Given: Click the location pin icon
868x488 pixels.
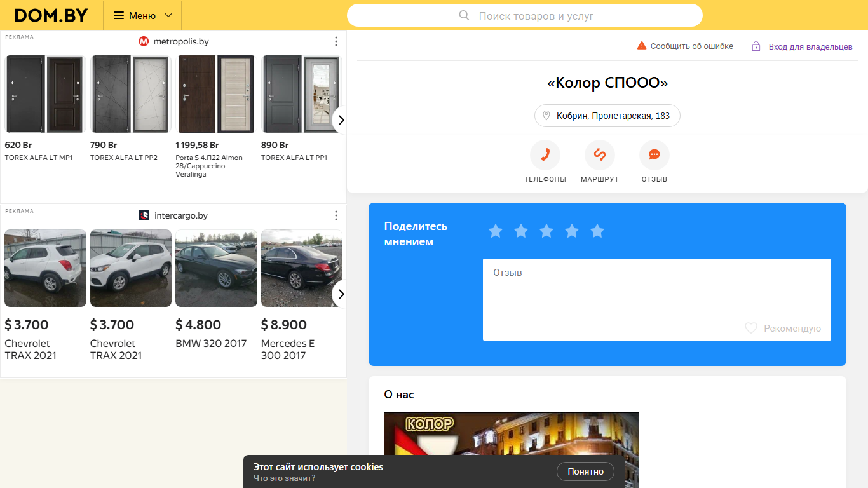Looking at the screenshot, I should pyautogui.click(x=546, y=116).
